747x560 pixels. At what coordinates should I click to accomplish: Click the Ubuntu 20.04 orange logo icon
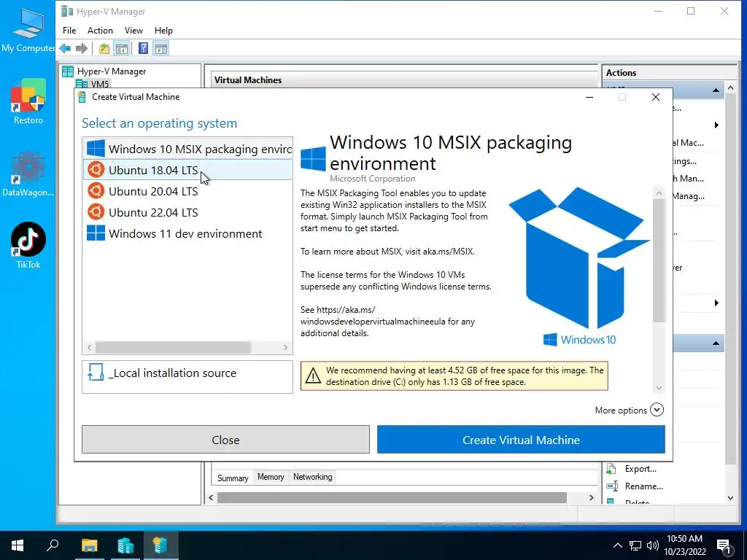point(96,191)
